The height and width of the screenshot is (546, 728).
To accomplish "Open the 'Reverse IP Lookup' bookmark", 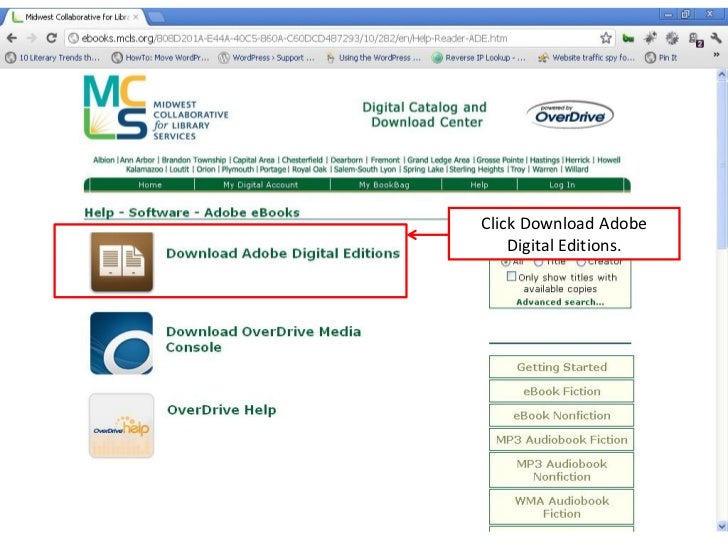I will pos(479,58).
